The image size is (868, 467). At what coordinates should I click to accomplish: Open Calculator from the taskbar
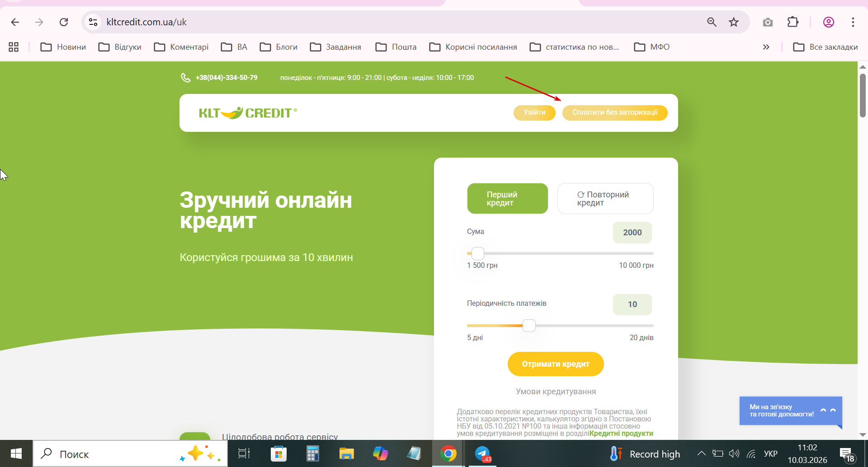312,453
